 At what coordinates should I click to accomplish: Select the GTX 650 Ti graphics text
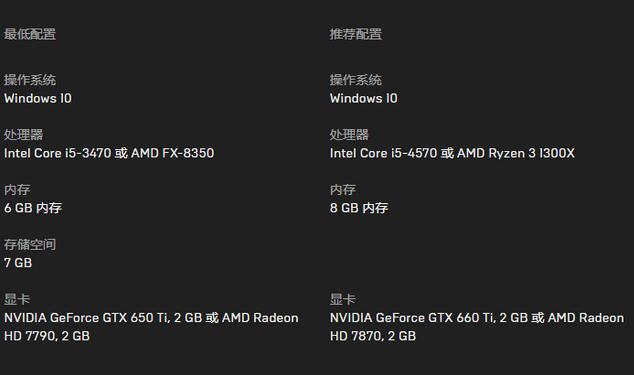pyautogui.click(x=151, y=327)
